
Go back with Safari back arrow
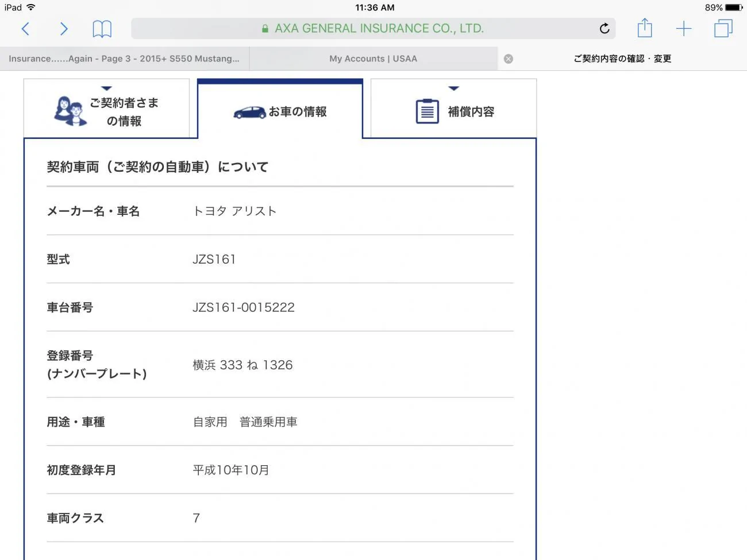[25, 29]
